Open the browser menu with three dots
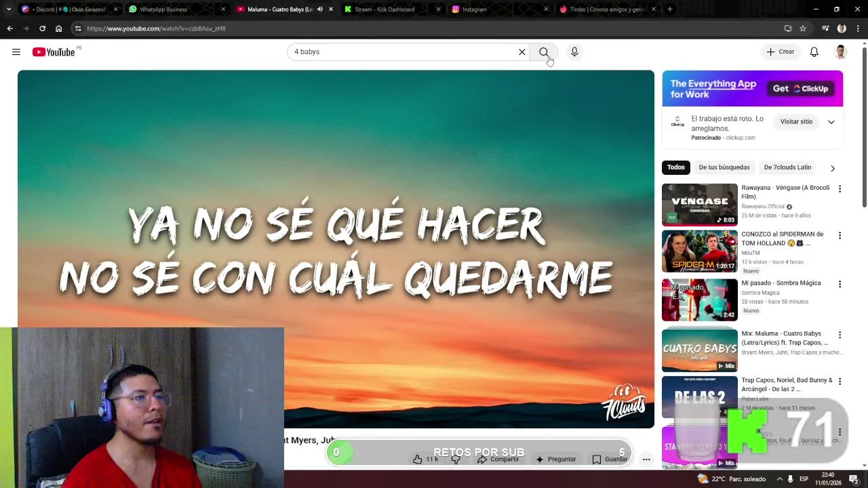This screenshot has width=868, height=488. [x=858, y=28]
